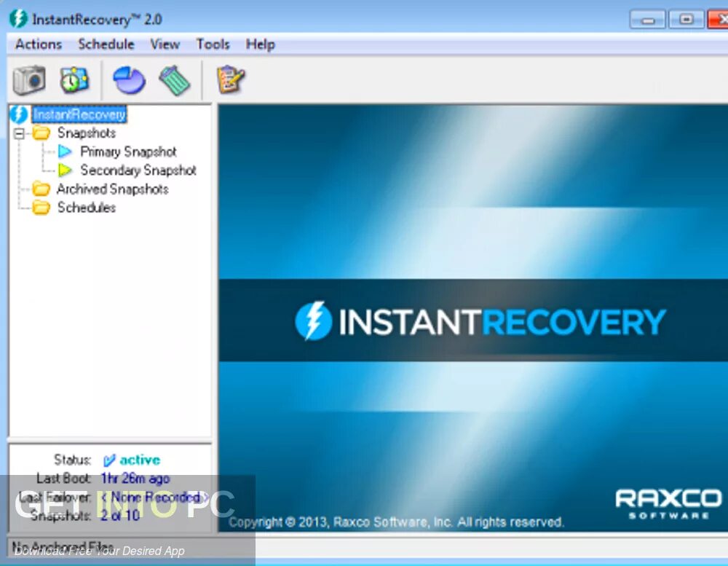This screenshot has height=566, width=728.
Task: Open the clipboard notes toolbar icon
Action: tap(231, 79)
